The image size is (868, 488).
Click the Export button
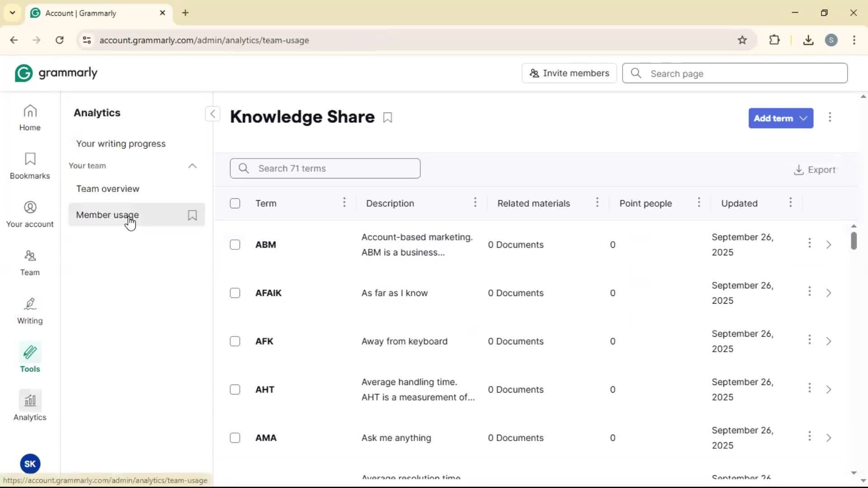click(815, 170)
